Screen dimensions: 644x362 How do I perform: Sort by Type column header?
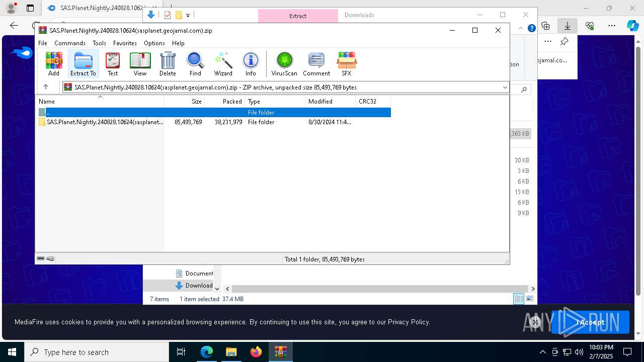(x=275, y=101)
